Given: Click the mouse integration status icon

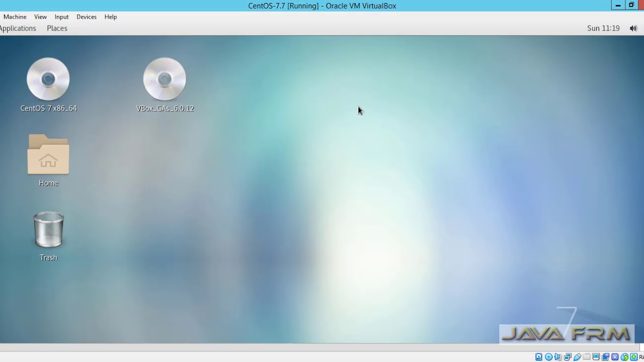Looking at the screenshot, I should 624,357.
